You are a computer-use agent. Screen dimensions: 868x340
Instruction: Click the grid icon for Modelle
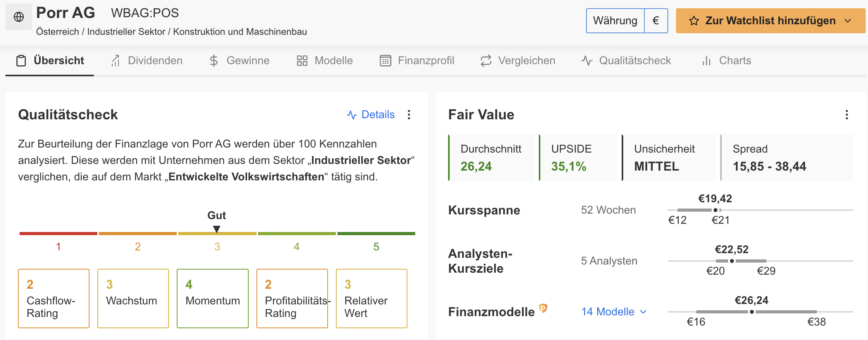[302, 61]
